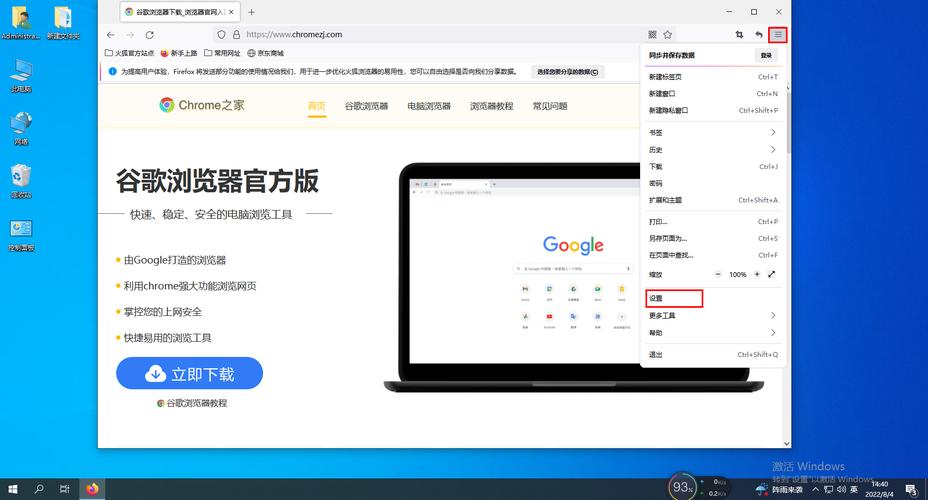Open 回收站 recycle bin desktop icon

[x=21, y=181]
